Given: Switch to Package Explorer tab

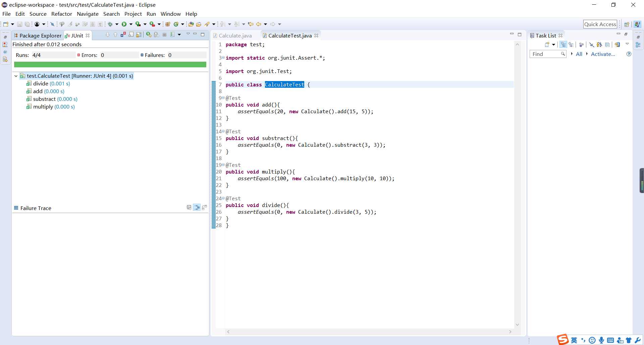Looking at the screenshot, I should [x=38, y=36].
